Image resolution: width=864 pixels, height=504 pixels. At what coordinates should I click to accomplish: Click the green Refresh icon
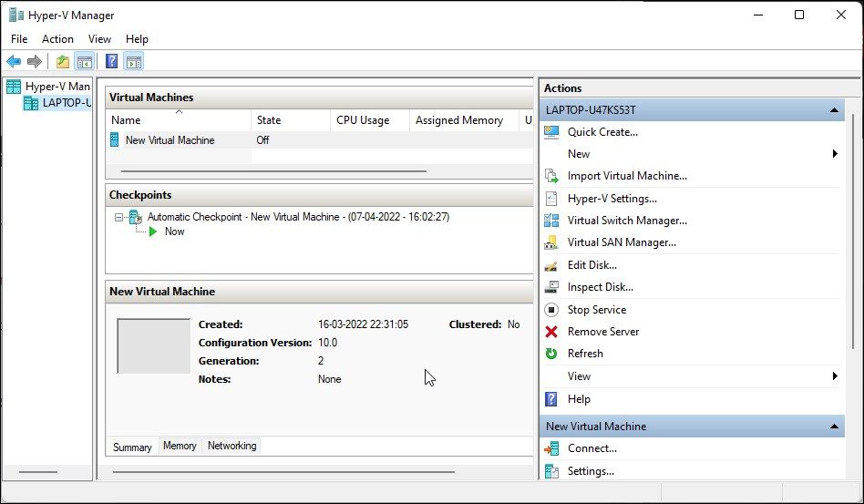pyautogui.click(x=551, y=354)
